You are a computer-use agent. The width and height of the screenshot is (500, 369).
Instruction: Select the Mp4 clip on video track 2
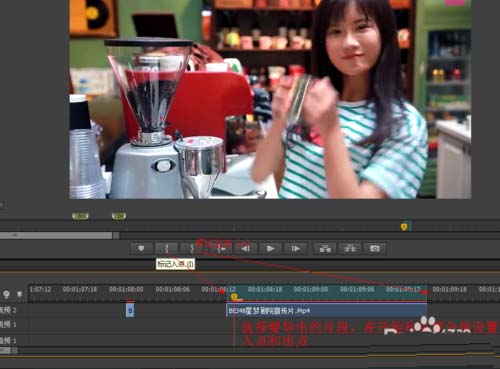pos(327,311)
